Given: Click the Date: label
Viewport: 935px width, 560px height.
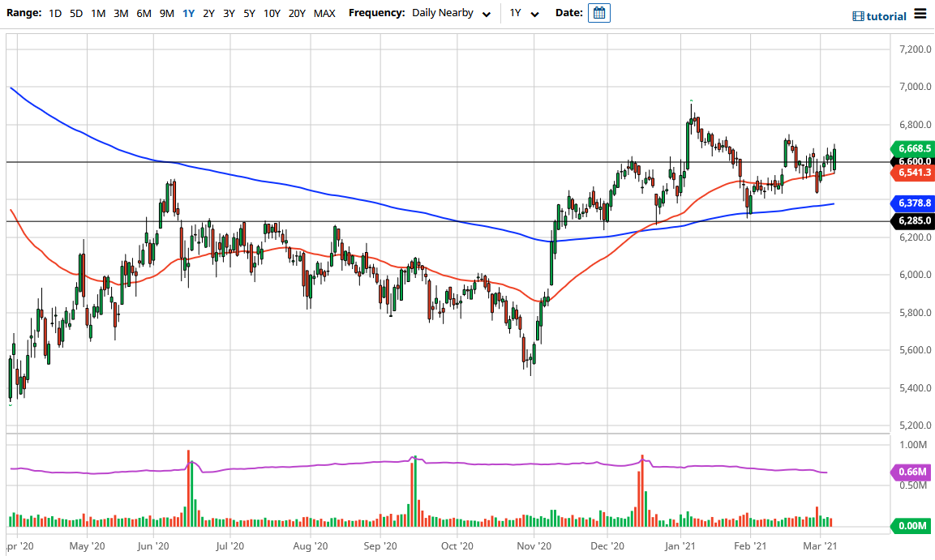Looking at the screenshot, I should click(x=569, y=13).
